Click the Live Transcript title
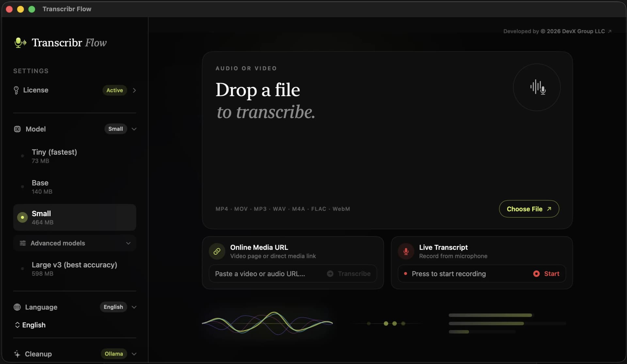The image size is (627, 364). 443,247
